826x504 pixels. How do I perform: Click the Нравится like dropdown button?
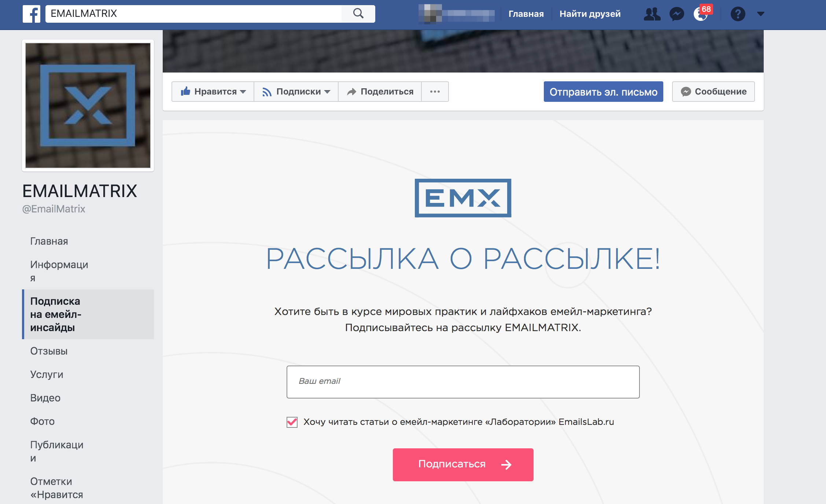(213, 92)
